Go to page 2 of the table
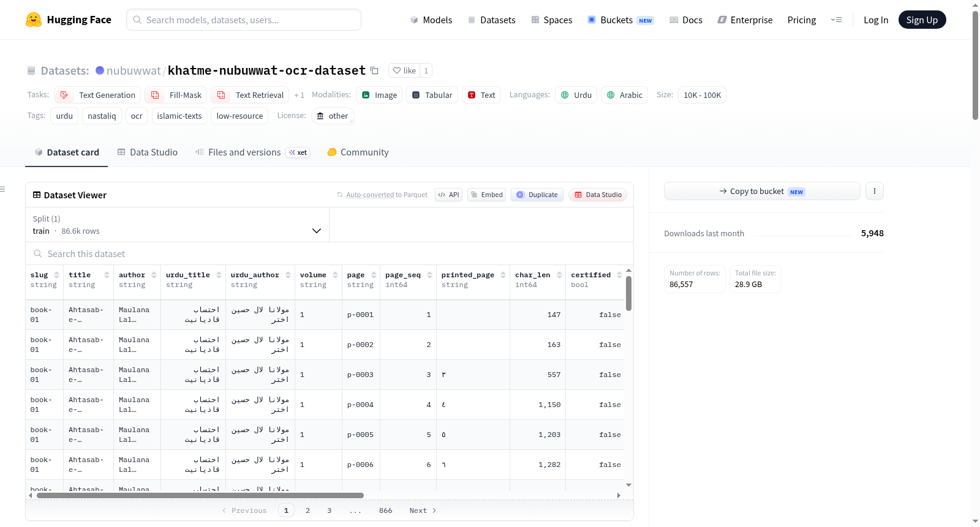980x527 pixels. 307,510
